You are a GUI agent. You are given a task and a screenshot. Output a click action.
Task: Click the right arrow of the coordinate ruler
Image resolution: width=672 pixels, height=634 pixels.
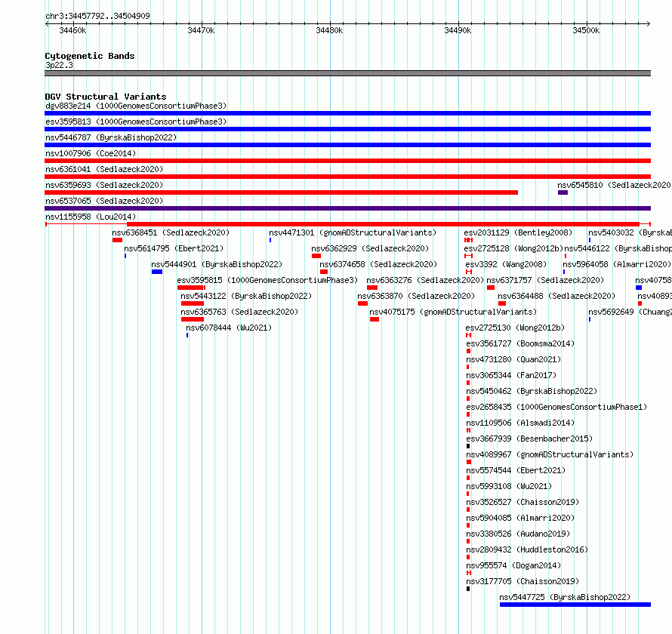click(x=649, y=23)
